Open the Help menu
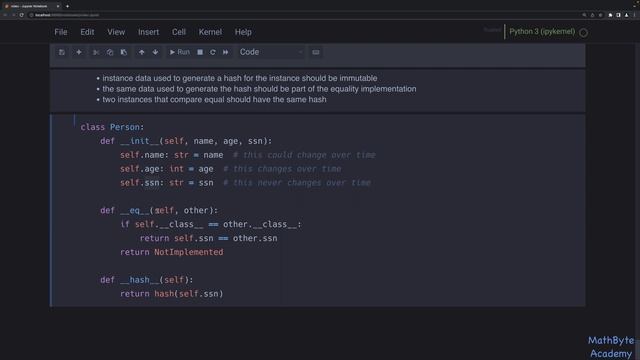 tap(243, 32)
